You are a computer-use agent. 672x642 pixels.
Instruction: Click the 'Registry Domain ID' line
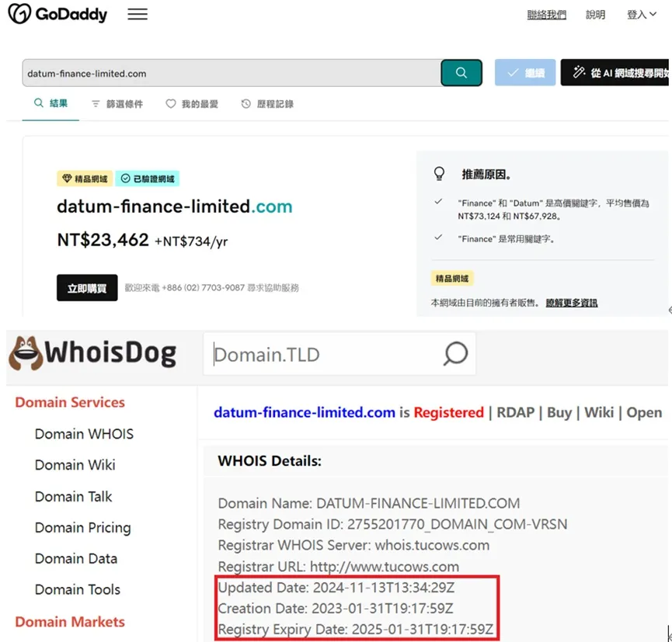[x=392, y=524]
